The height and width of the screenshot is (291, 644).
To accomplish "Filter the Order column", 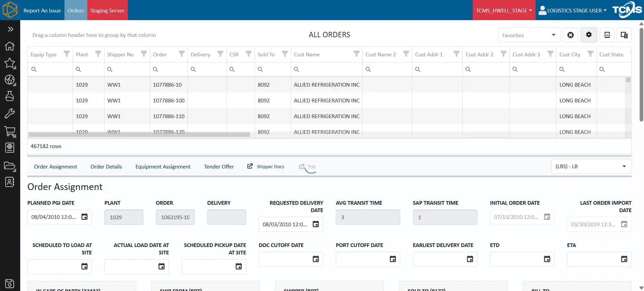I will (182, 54).
